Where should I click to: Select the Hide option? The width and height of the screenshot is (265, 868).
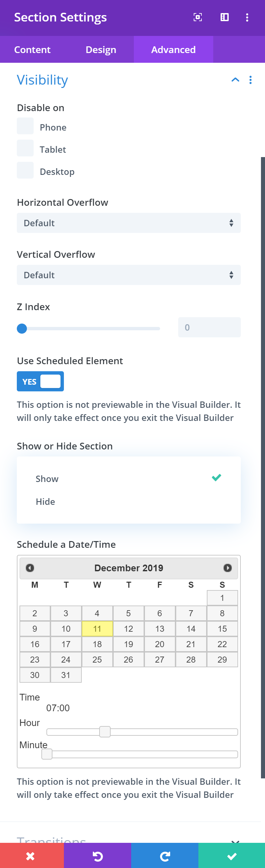click(46, 502)
